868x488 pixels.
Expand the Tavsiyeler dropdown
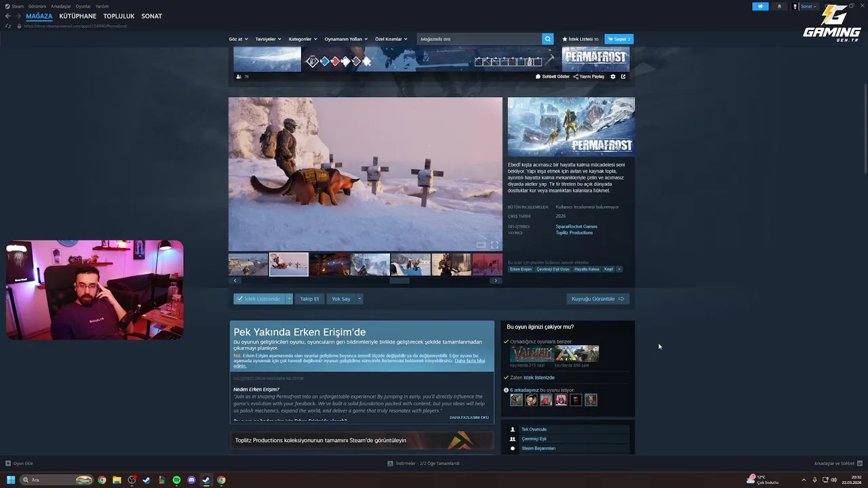268,39
